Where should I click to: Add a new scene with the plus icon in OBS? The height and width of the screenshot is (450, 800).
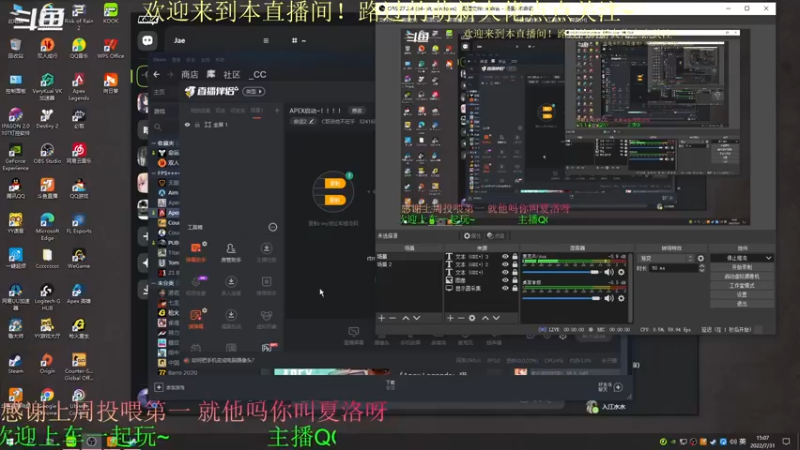point(381,318)
